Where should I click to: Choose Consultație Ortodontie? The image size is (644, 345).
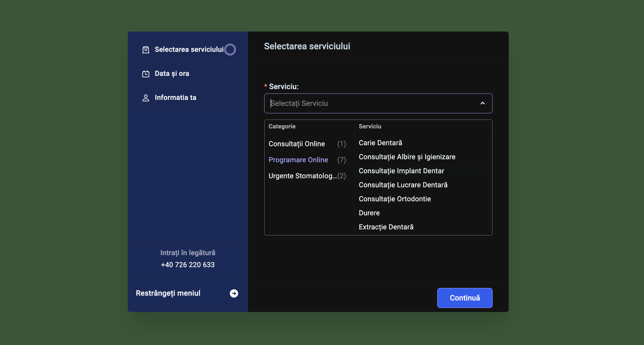click(x=394, y=199)
